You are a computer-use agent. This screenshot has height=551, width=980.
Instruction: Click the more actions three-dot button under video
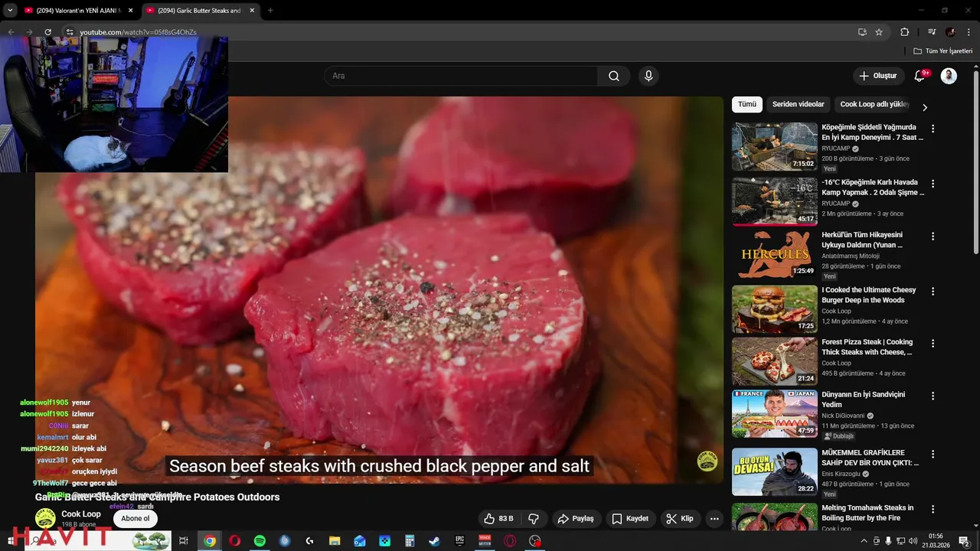click(714, 519)
